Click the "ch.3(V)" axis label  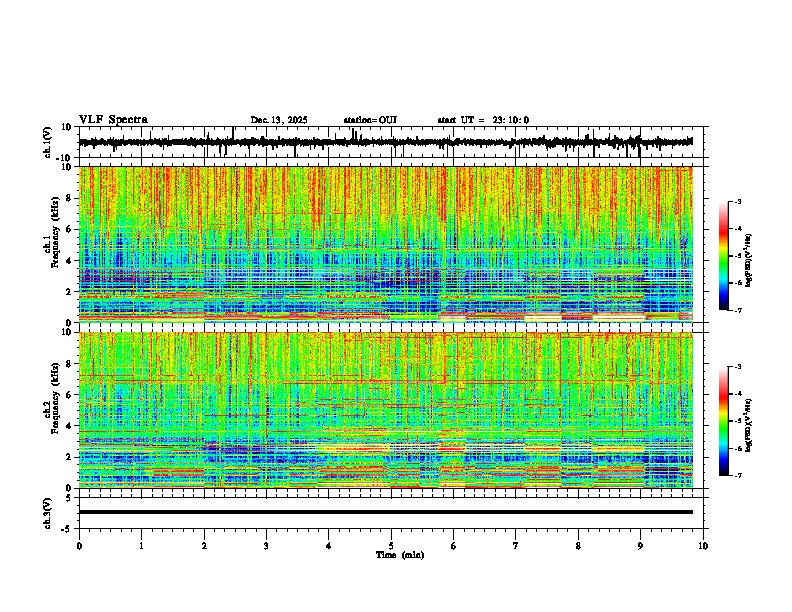48,513
